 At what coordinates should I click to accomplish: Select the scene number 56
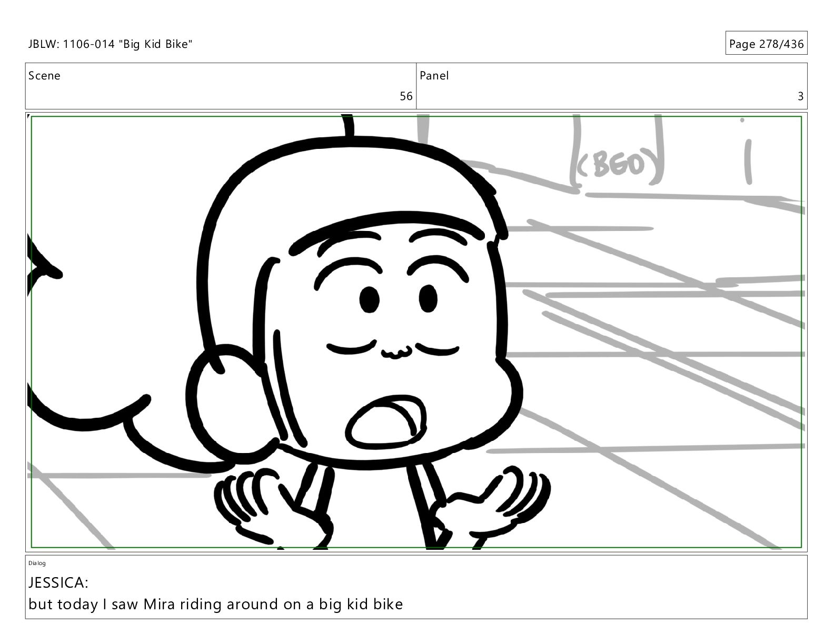406,96
